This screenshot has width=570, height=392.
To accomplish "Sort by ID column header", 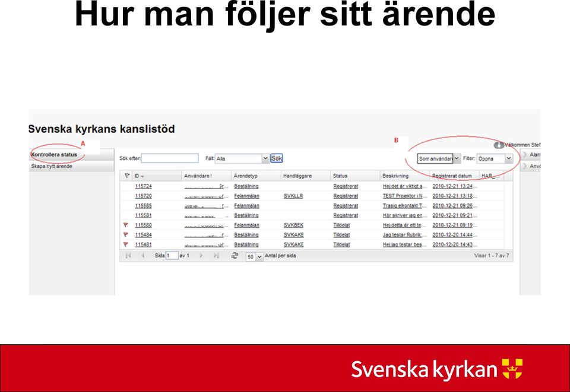I will pos(157,176).
